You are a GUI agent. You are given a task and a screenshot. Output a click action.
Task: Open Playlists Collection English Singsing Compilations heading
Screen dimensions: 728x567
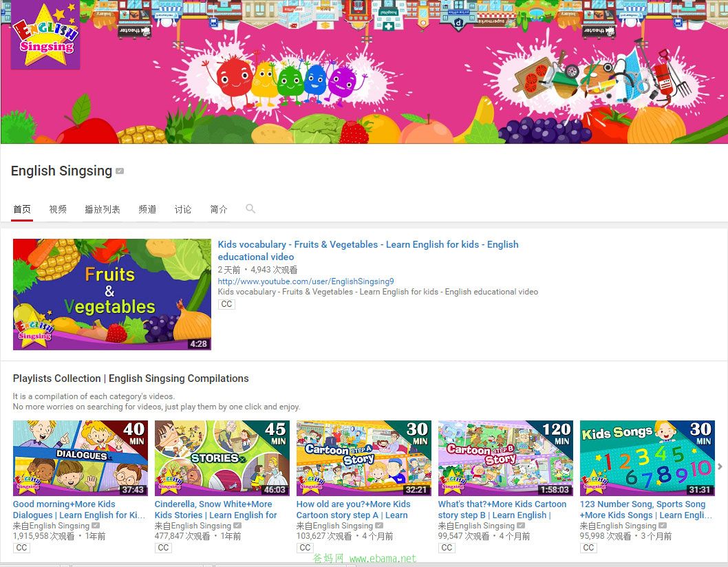pos(131,378)
